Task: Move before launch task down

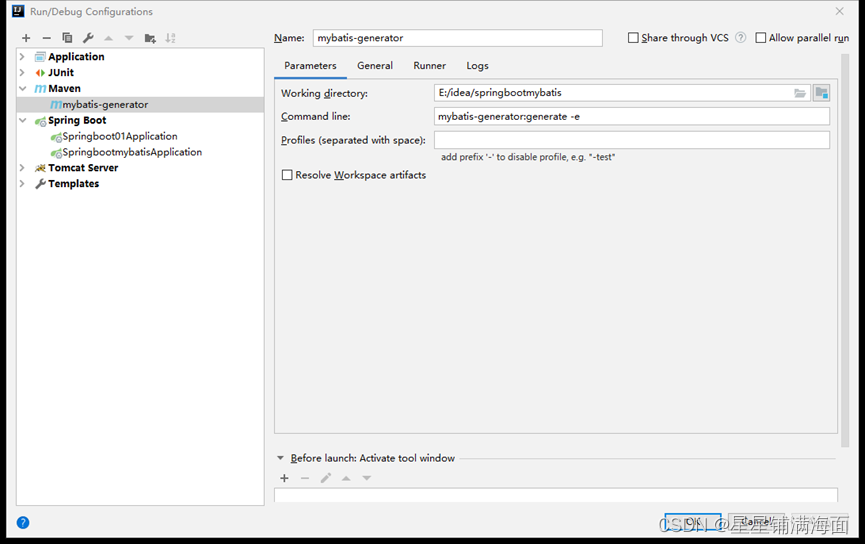Action: 367,478
